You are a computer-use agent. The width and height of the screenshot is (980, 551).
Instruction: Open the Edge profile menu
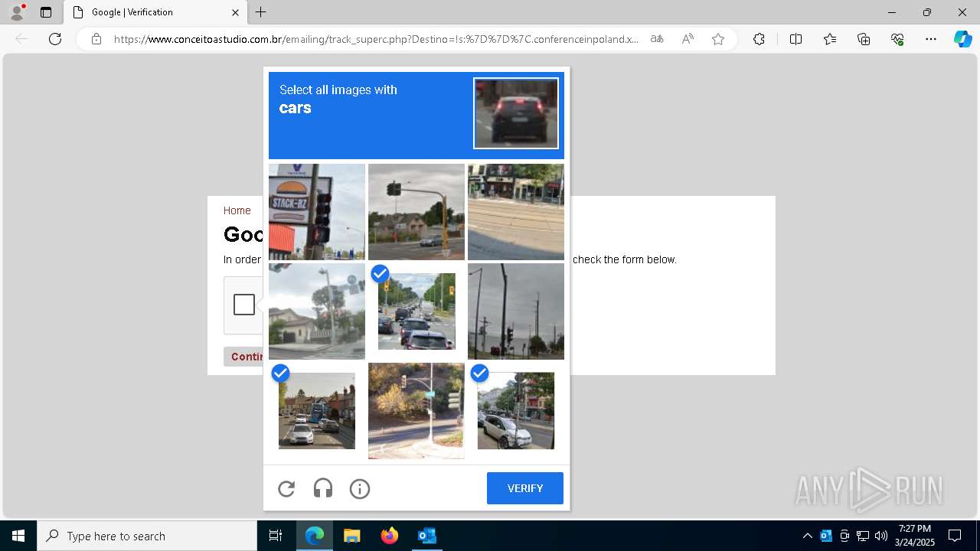pos(17,12)
